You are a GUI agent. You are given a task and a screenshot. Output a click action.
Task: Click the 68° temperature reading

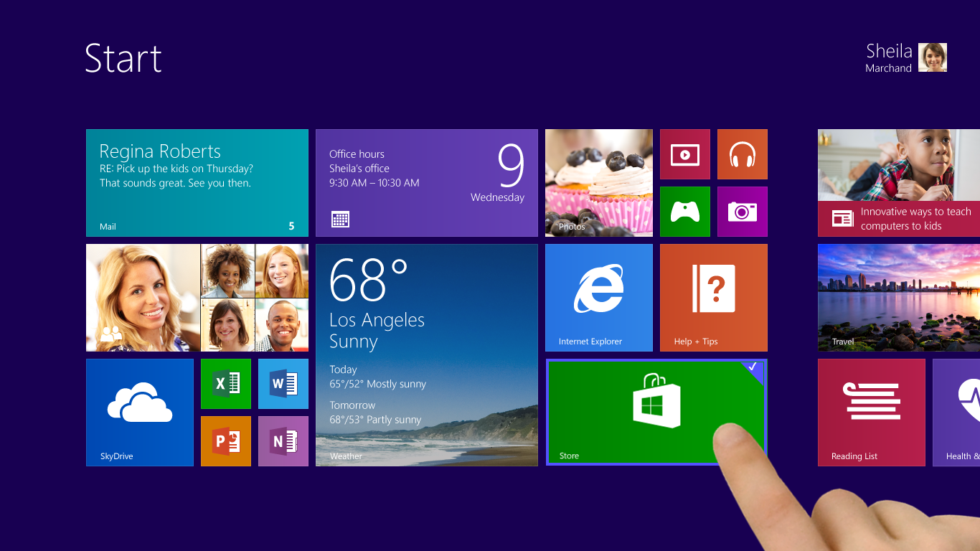(369, 281)
